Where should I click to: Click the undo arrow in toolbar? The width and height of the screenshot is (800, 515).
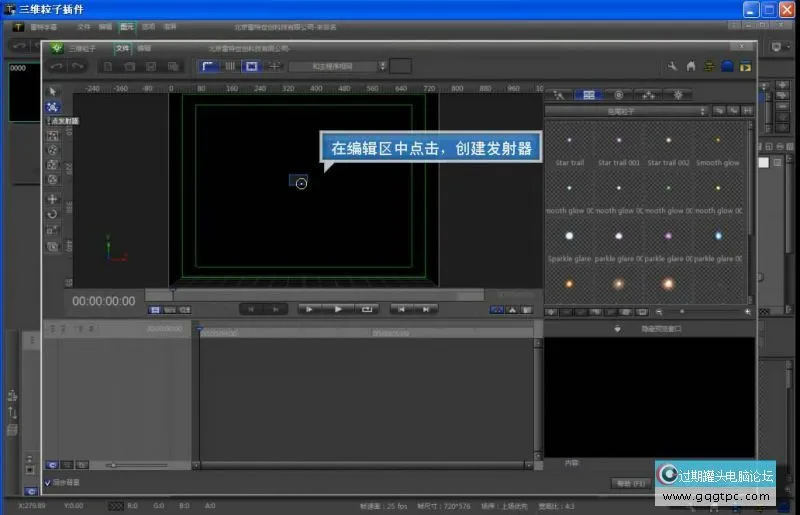click(57, 66)
